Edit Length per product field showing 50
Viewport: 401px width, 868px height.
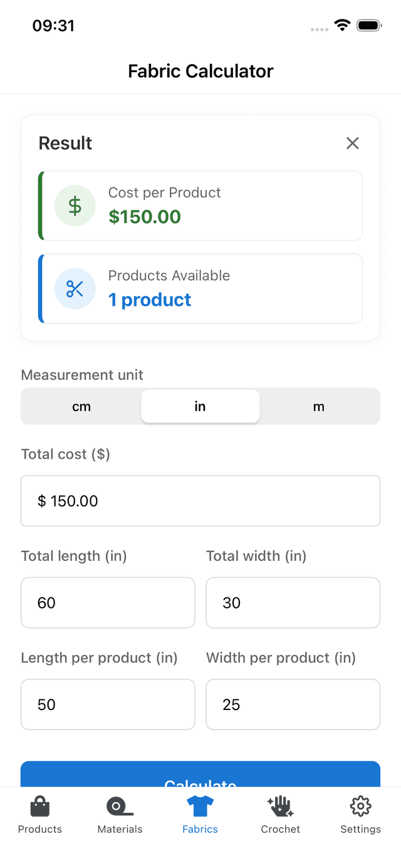(108, 704)
